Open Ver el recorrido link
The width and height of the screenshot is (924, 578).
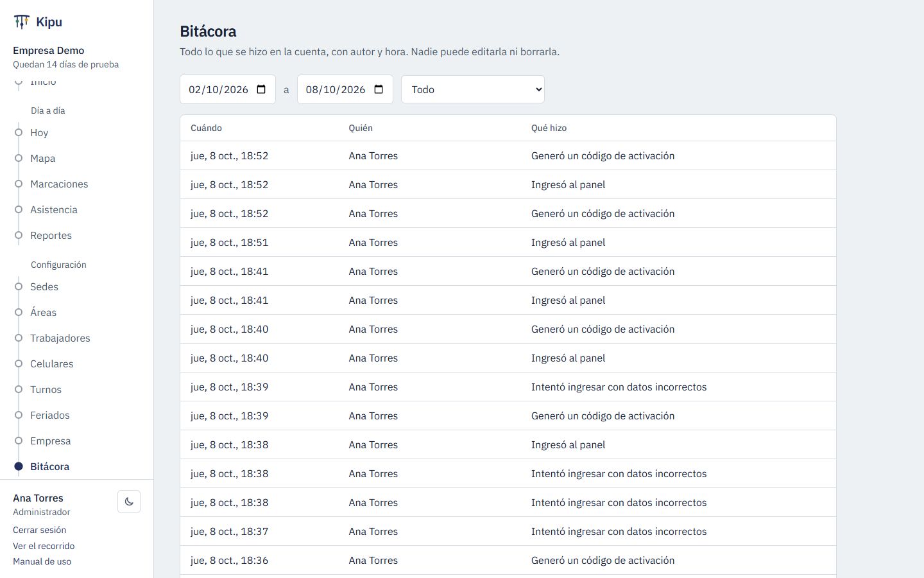(44, 546)
